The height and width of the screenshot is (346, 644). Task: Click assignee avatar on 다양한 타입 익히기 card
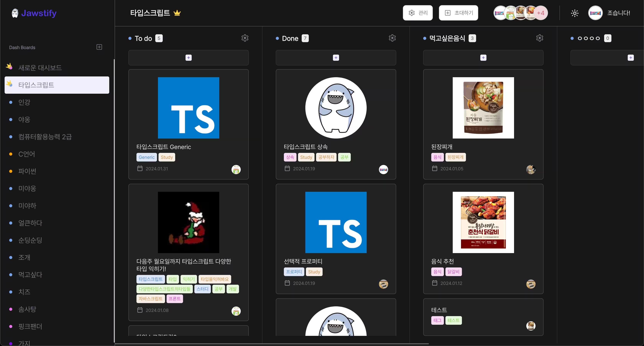point(236,311)
